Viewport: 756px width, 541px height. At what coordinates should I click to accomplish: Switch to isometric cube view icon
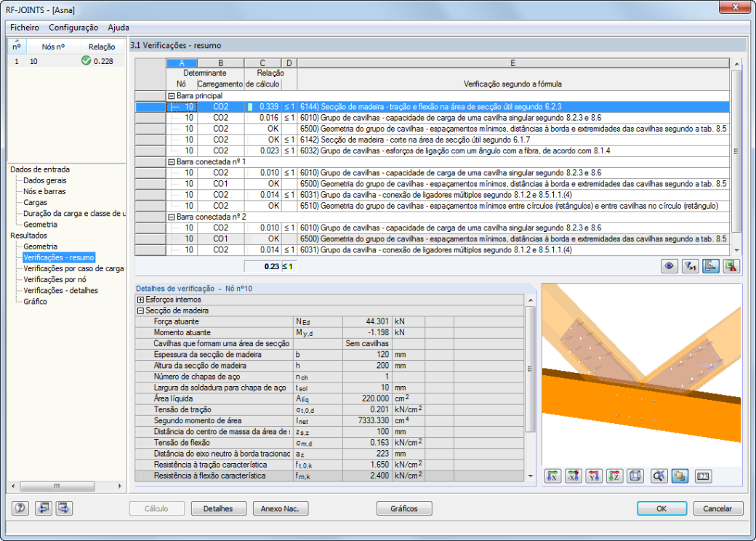tap(635, 476)
